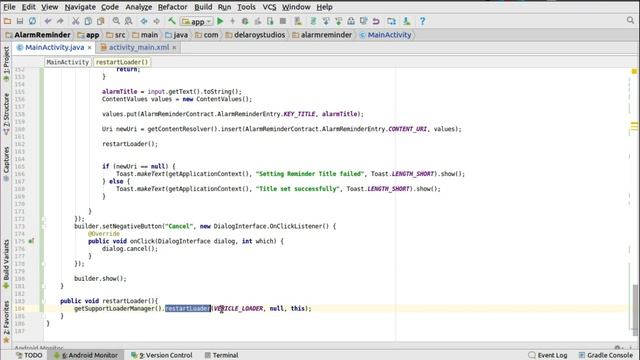
Task: Open the app run configuration dropdown
Action: coord(197,21)
